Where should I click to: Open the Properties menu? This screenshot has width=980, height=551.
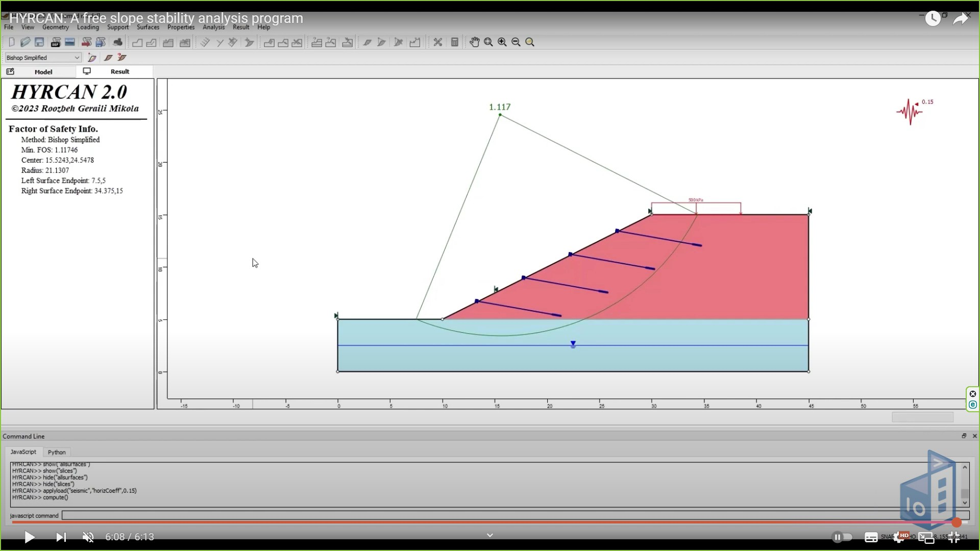tap(181, 28)
